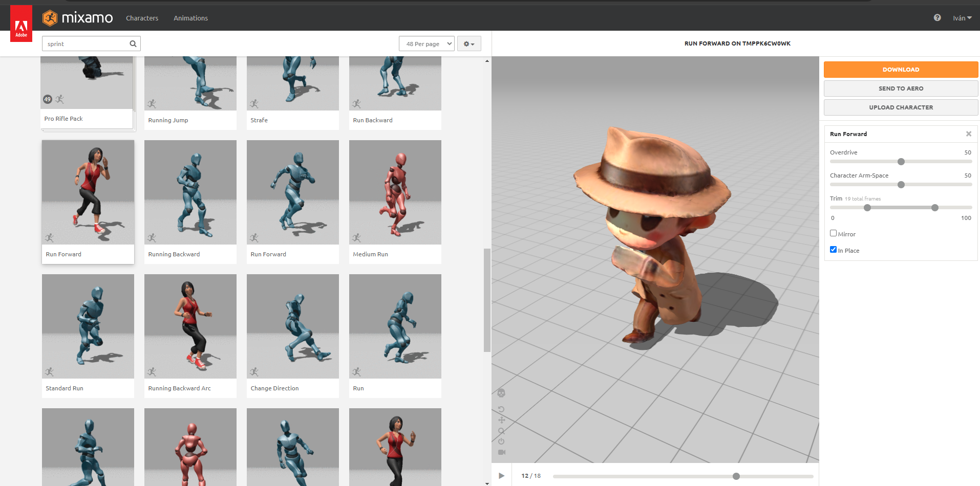This screenshot has width=980, height=486.
Task: Go to the Characters tab
Action: coord(142,18)
